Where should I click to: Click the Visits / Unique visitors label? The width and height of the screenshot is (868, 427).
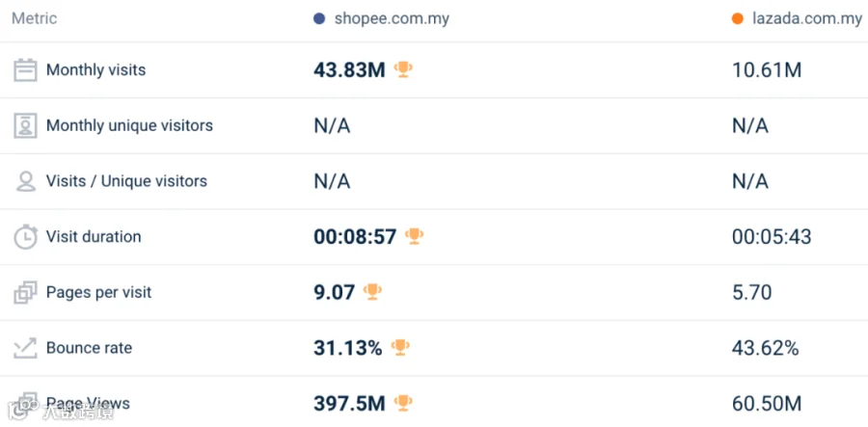tap(126, 181)
